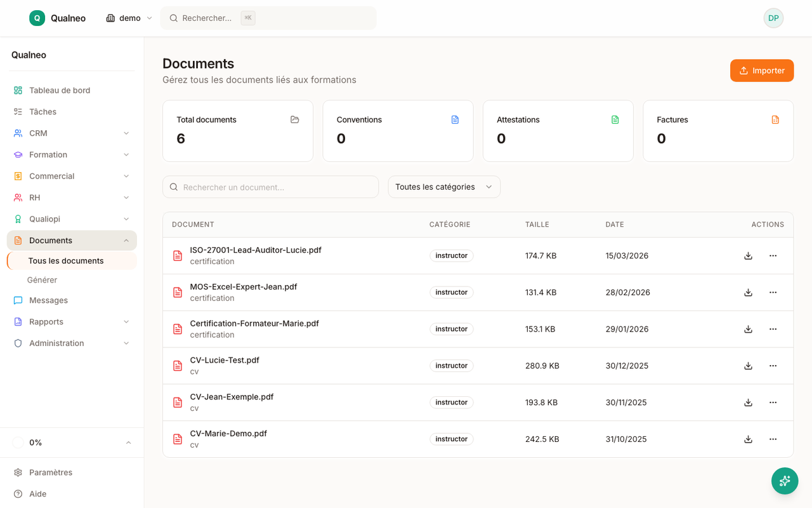Expand the Administration sidebar section

tap(72, 344)
